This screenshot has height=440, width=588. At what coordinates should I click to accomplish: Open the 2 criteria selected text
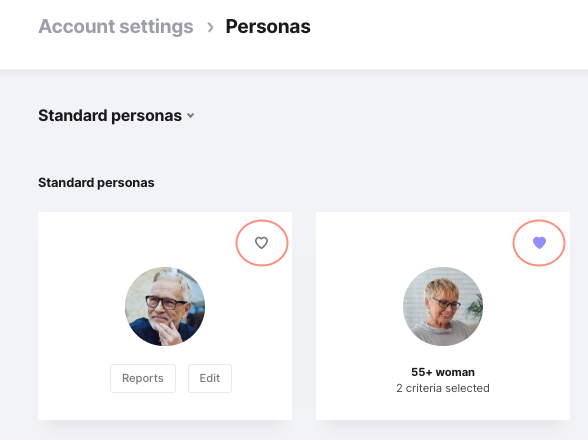tap(443, 388)
